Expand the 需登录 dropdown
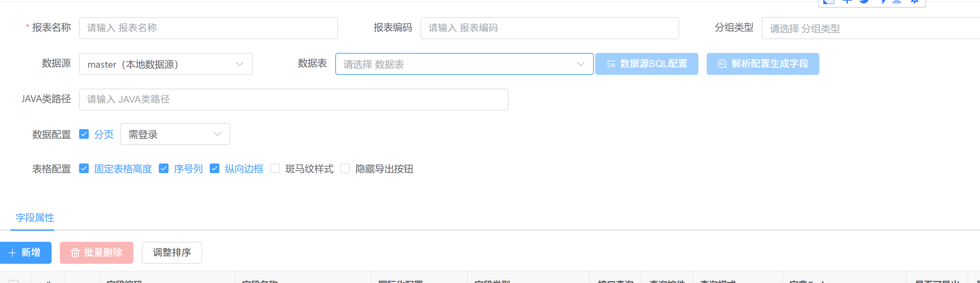This screenshot has height=283, width=980. coord(175,134)
